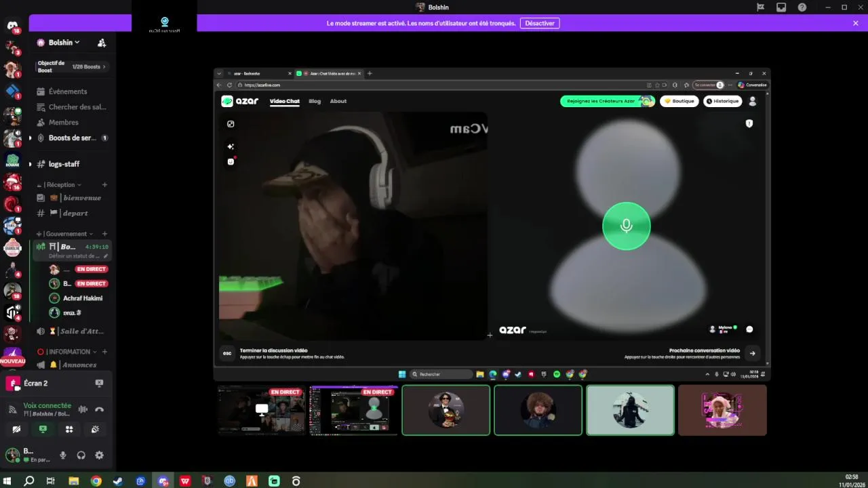This screenshot has width=868, height=488.
Task: Open Windows taskbar search
Action: pyautogui.click(x=29, y=481)
